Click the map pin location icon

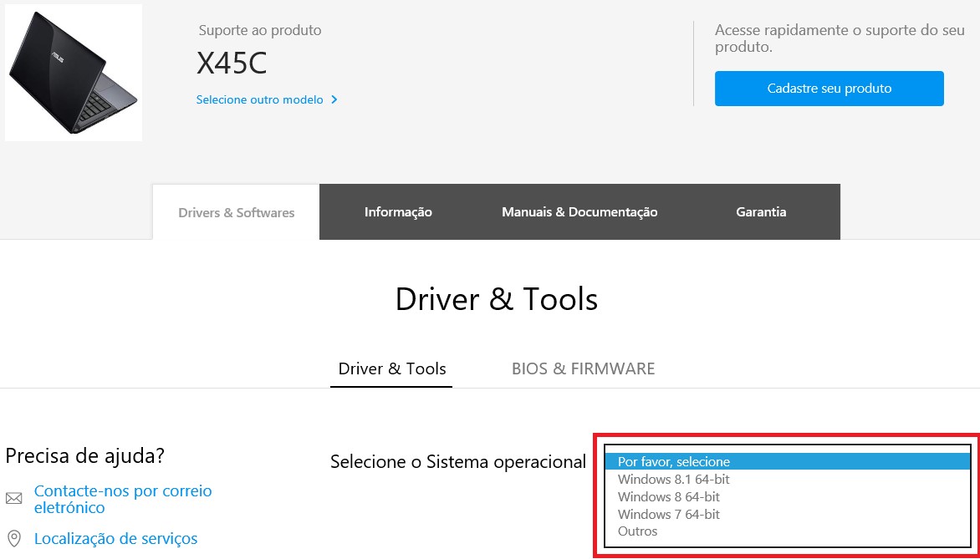click(13, 538)
